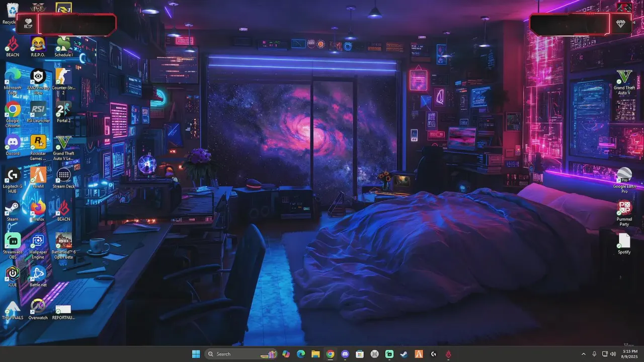The height and width of the screenshot is (362, 644).
Task: Launch Grand Theft Auto V Legacy shortcut
Action: click(x=63, y=147)
